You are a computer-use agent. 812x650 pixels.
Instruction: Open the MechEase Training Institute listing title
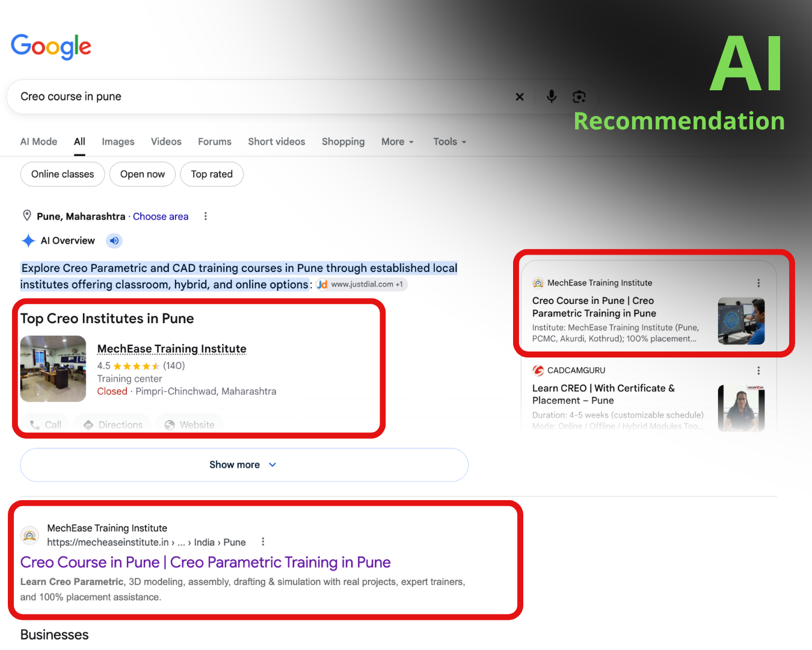[172, 349]
